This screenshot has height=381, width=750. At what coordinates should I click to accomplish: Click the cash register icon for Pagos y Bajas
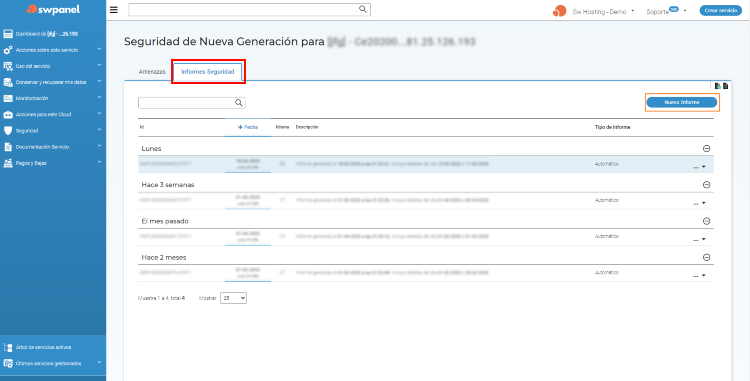pyautogui.click(x=8, y=163)
